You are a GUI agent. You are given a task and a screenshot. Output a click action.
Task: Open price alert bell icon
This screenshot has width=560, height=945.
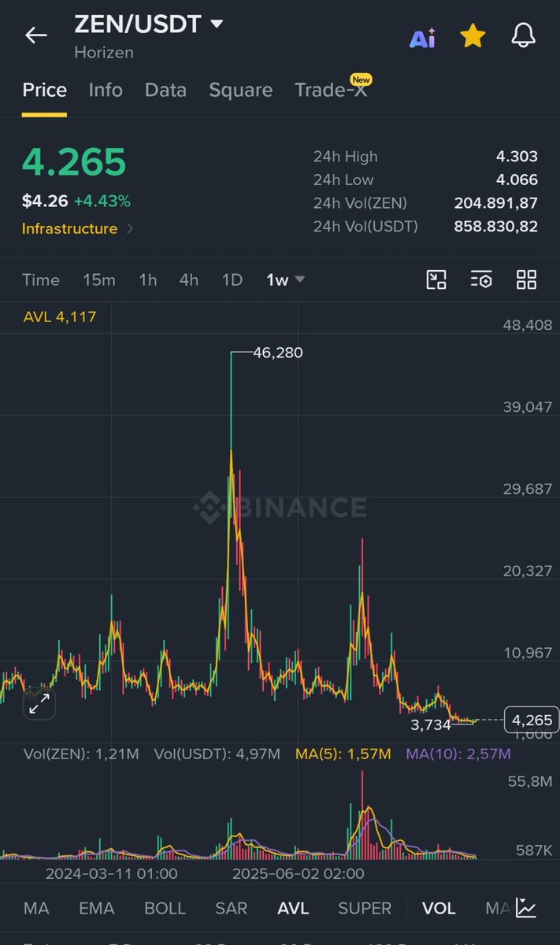pyautogui.click(x=524, y=35)
